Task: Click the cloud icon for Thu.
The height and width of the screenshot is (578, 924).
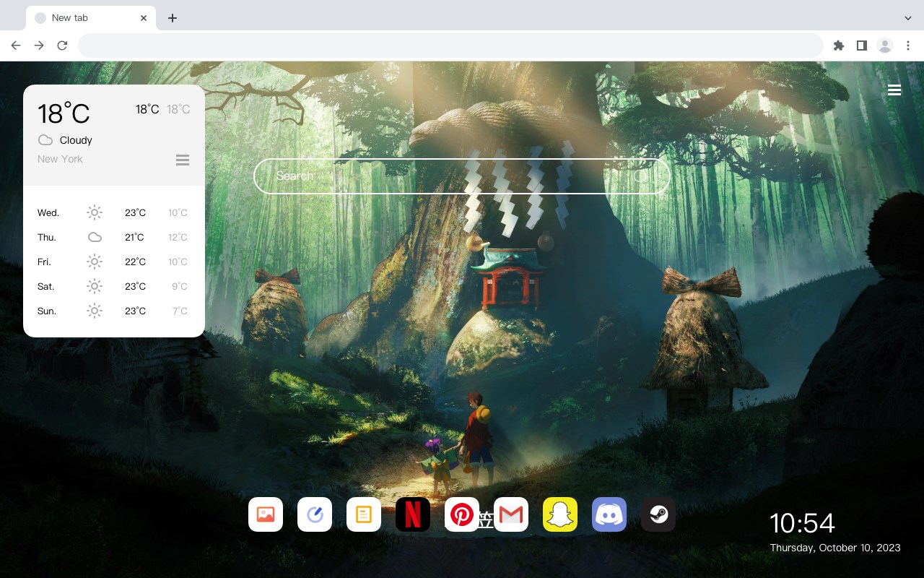Action: (95, 237)
